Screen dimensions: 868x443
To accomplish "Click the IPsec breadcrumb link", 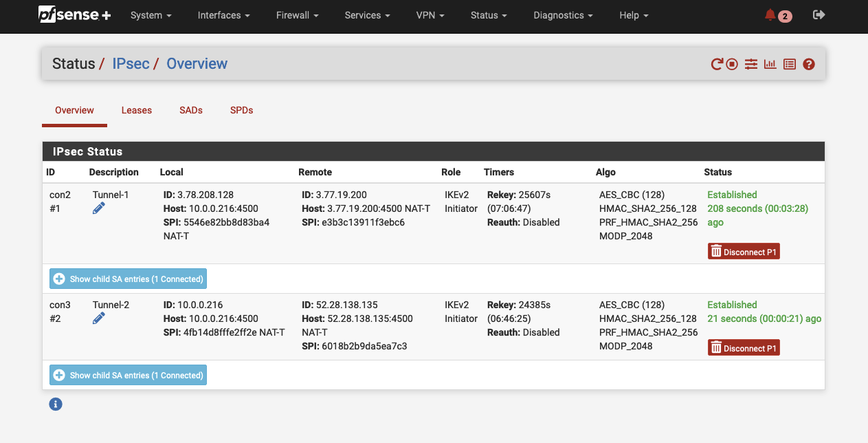I will point(131,64).
